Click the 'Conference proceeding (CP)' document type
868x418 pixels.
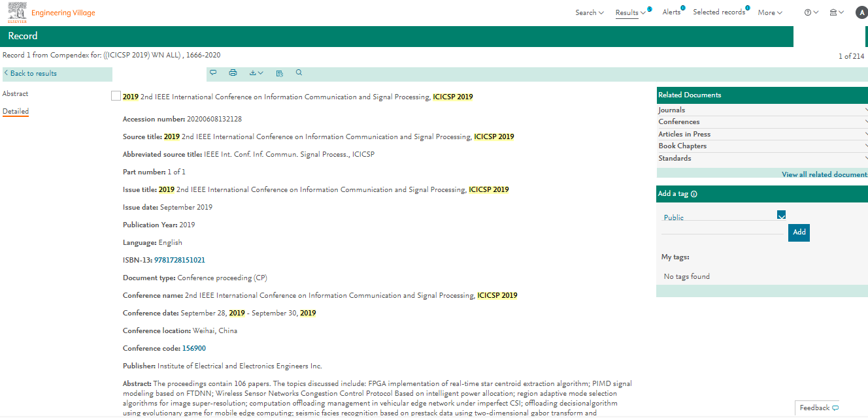coord(222,278)
